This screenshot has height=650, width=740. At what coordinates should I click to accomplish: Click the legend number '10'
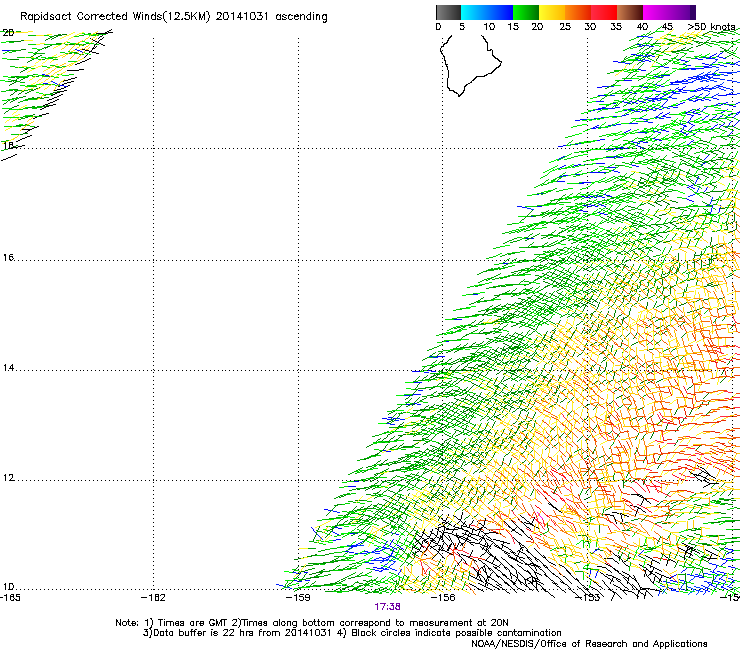pos(489,27)
